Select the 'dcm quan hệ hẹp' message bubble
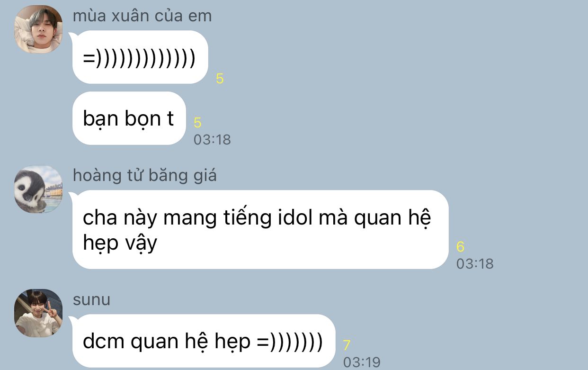588x370 pixels. (204, 341)
